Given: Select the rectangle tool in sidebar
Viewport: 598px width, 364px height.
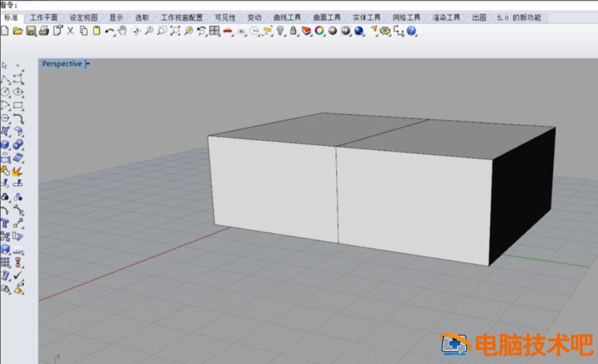Looking at the screenshot, I should 18,106.
